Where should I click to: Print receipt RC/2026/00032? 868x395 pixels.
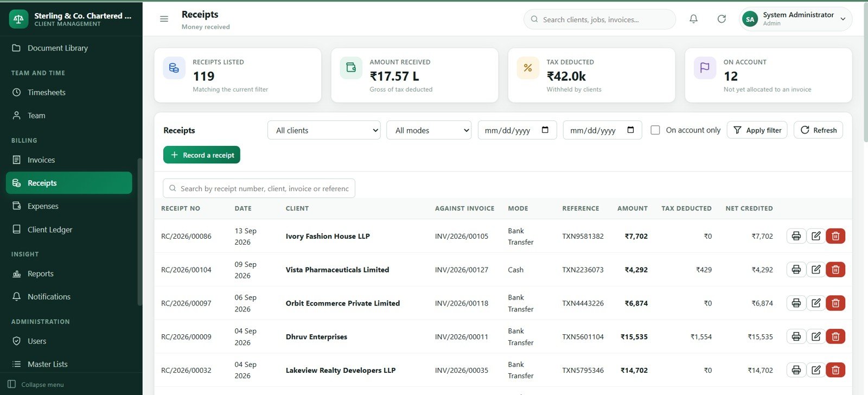pos(796,370)
